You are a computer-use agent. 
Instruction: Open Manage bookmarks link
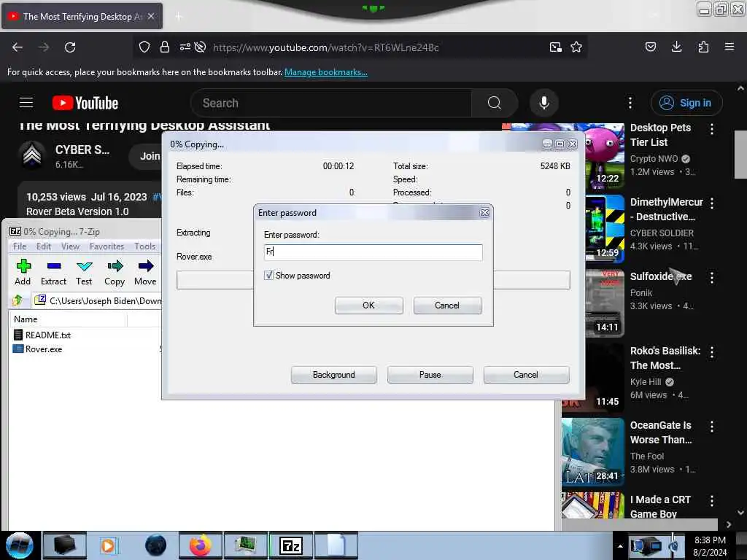(326, 72)
